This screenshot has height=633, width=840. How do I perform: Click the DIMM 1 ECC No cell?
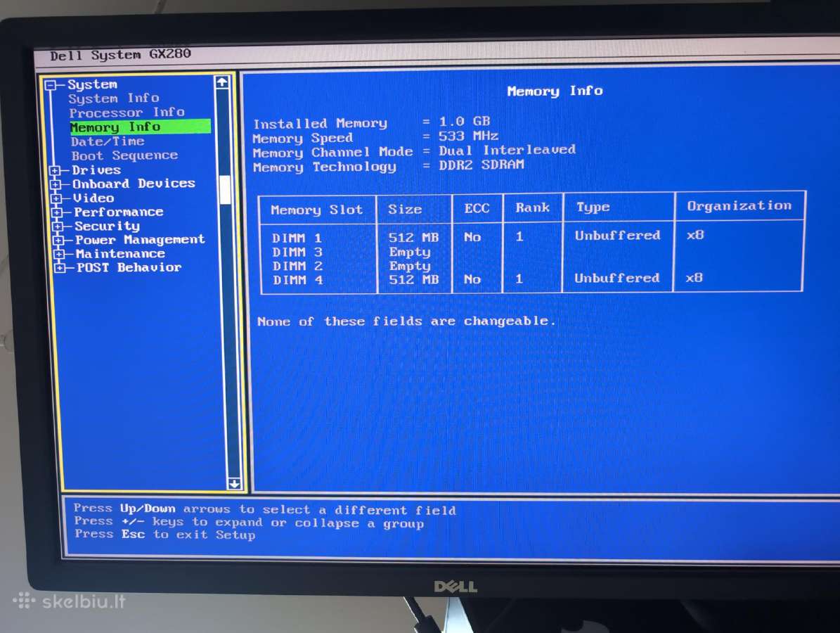click(472, 237)
